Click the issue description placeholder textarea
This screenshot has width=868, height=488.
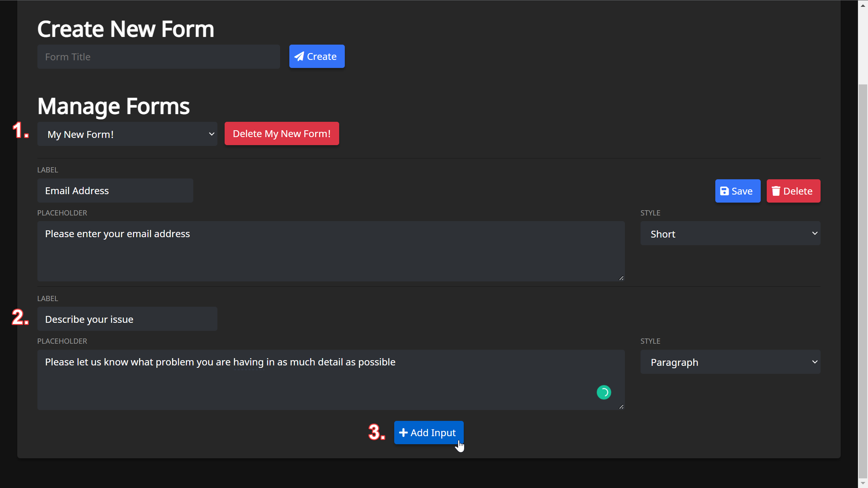(330, 380)
